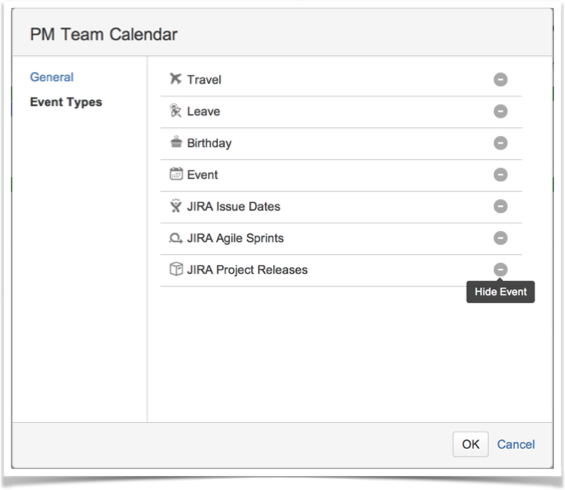Click the JIRA Agile Sprints icon

[x=175, y=238]
